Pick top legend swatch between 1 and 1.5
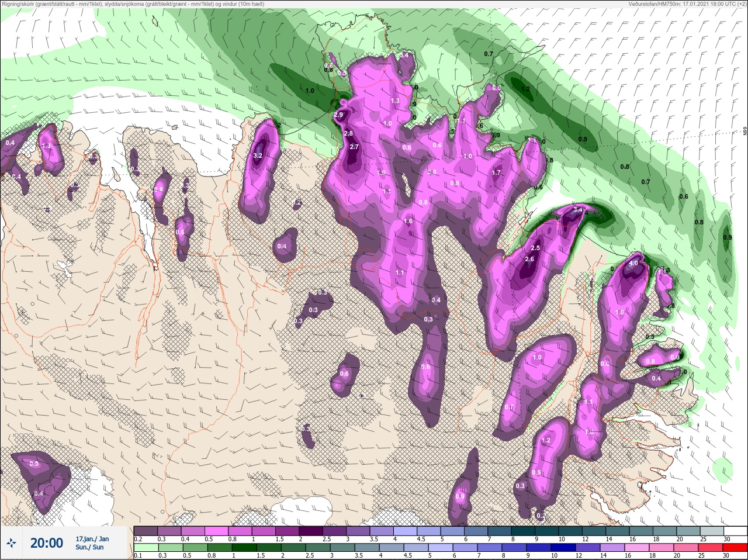Screen dimensions: 748x560 tap(264, 531)
